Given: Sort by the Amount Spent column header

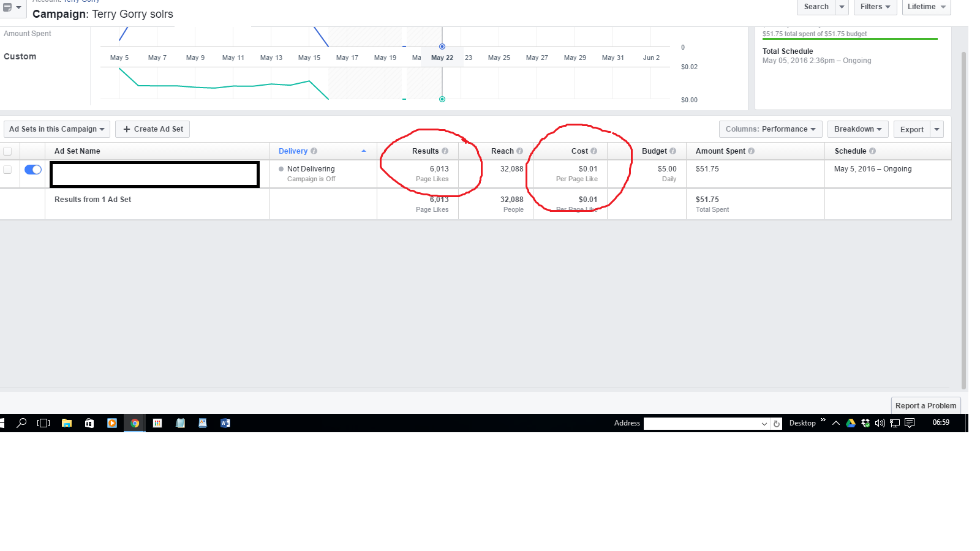Looking at the screenshot, I should (720, 151).
